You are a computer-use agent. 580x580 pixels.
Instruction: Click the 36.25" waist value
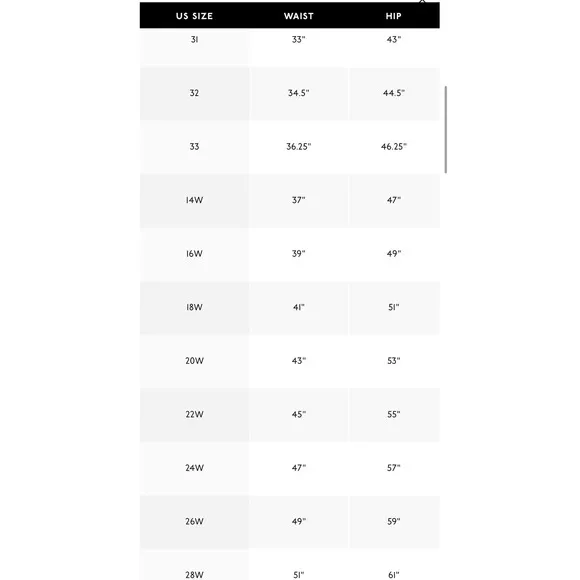[299, 147]
